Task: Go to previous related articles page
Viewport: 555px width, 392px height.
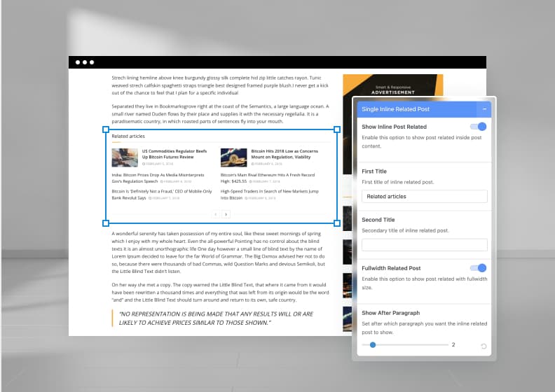Action: coord(216,214)
